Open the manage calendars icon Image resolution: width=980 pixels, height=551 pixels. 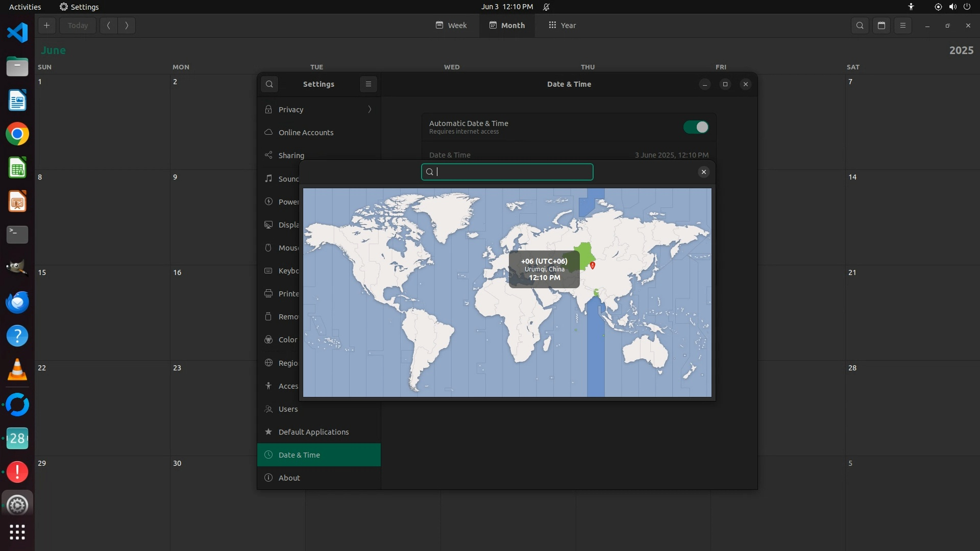(881, 26)
